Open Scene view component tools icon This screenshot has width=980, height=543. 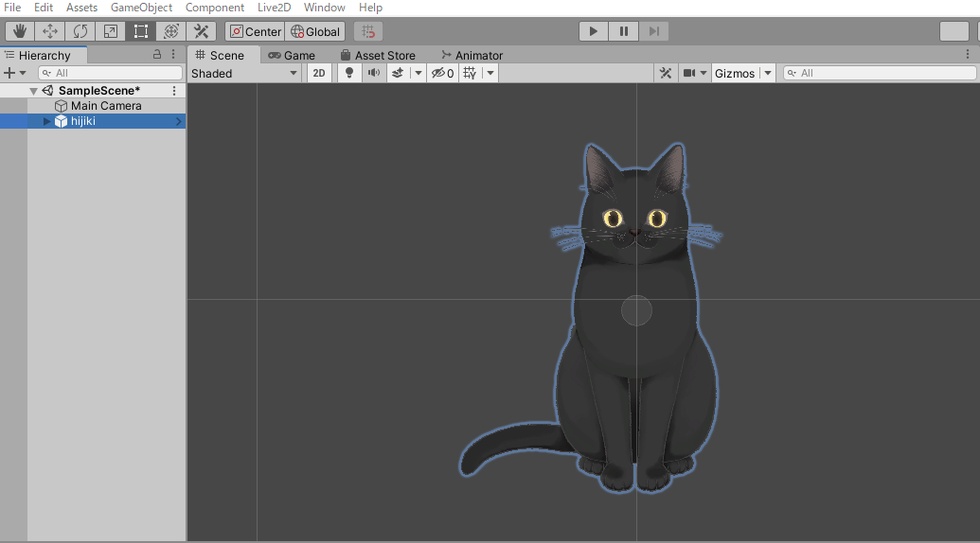[666, 74]
